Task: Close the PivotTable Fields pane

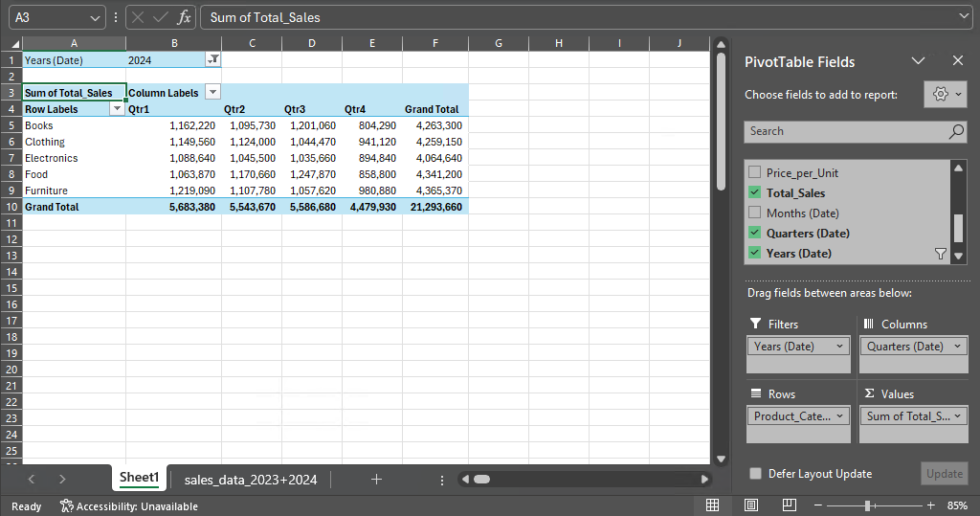Action: [x=957, y=61]
